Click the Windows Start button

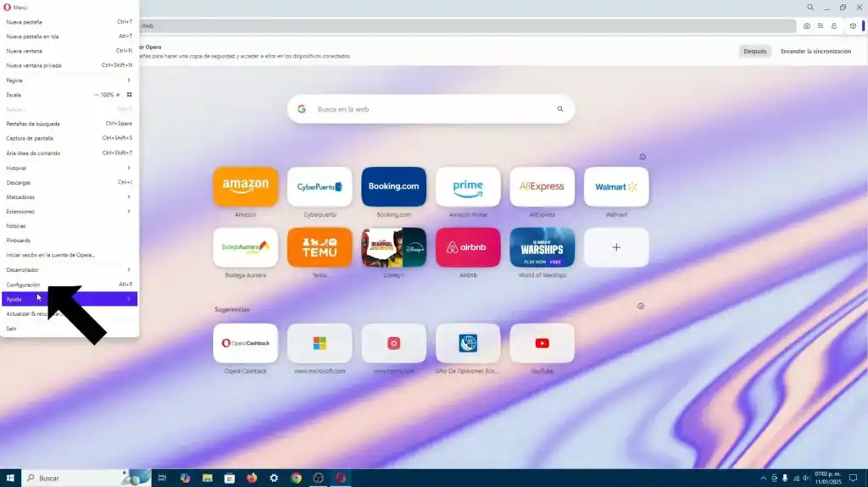(x=10, y=479)
